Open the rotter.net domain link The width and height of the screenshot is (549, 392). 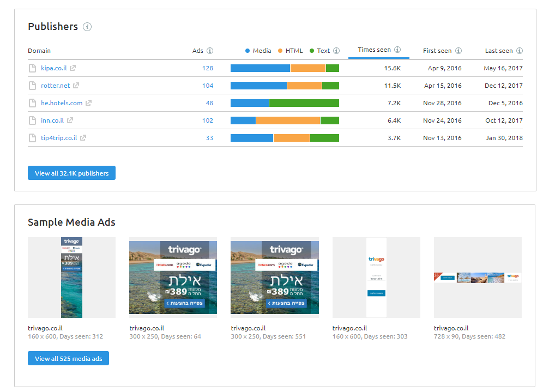click(x=55, y=86)
